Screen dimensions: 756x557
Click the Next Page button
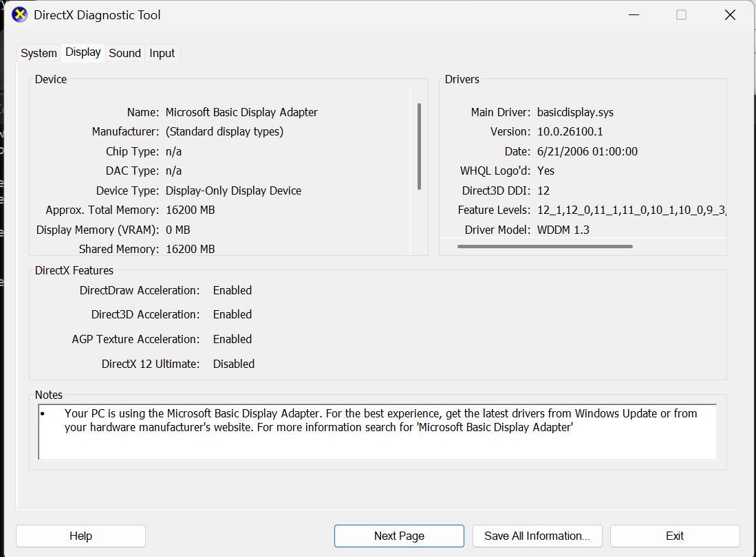[x=399, y=536]
